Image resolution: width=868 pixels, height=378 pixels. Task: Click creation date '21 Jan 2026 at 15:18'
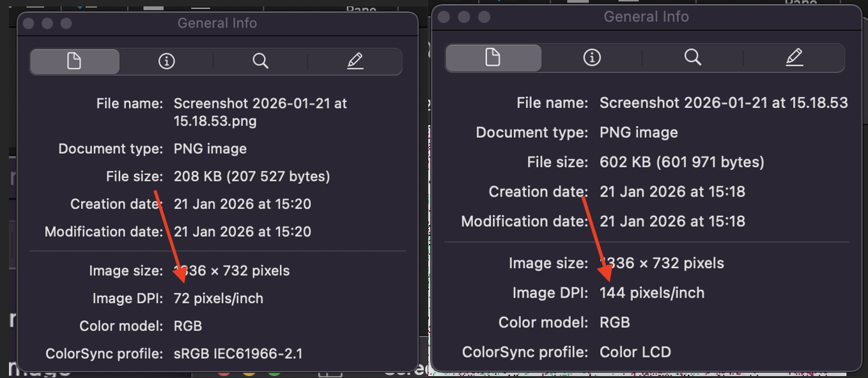[x=672, y=192]
